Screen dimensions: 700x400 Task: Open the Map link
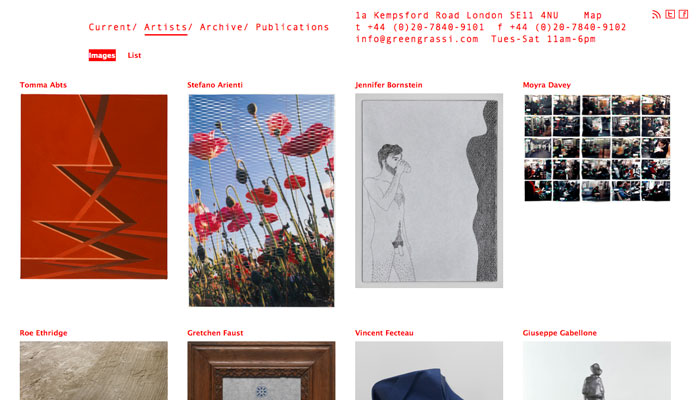tap(592, 15)
